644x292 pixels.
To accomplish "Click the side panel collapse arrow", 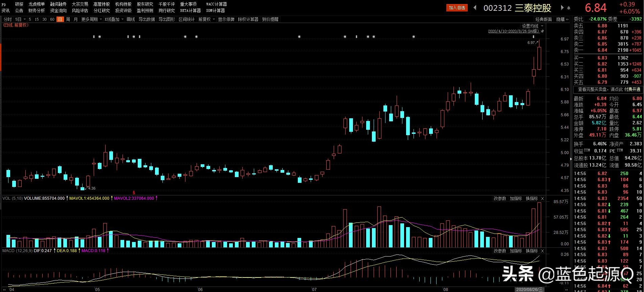I will (572, 159).
